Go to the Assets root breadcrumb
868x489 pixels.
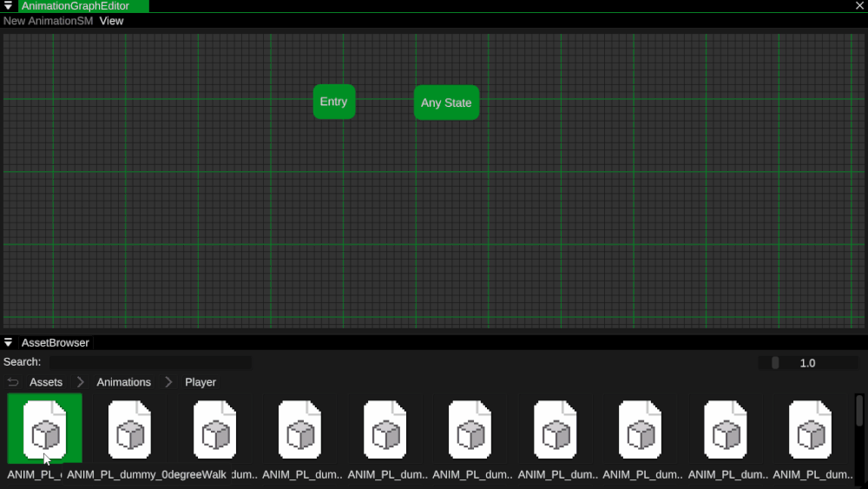click(46, 382)
